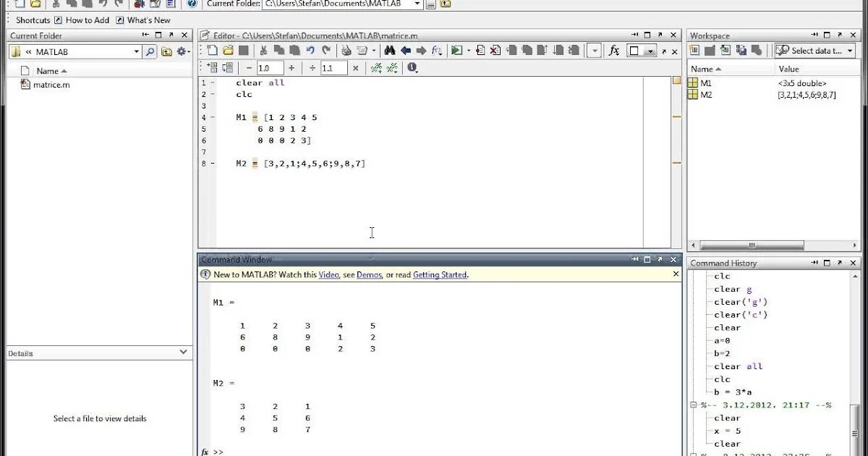Click New file icon in Editor toolbar

click(x=212, y=51)
